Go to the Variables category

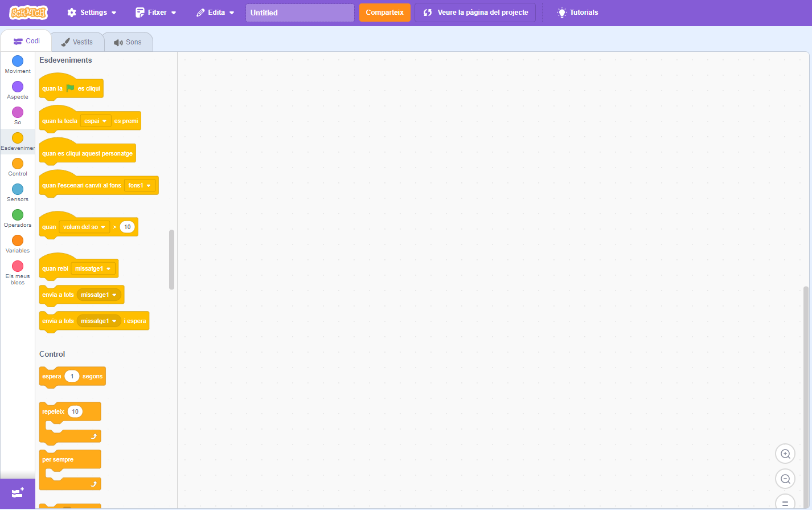pyautogui.click(x=18, y=243)
